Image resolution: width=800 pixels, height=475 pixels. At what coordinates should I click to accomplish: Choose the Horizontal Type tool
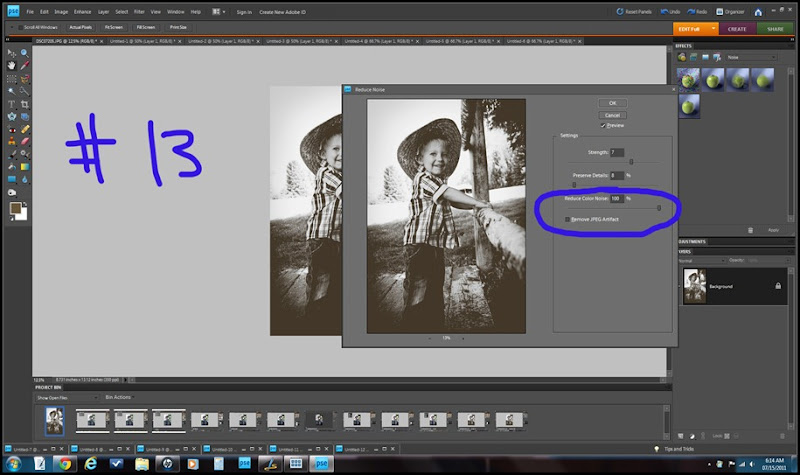coord(12,103)
